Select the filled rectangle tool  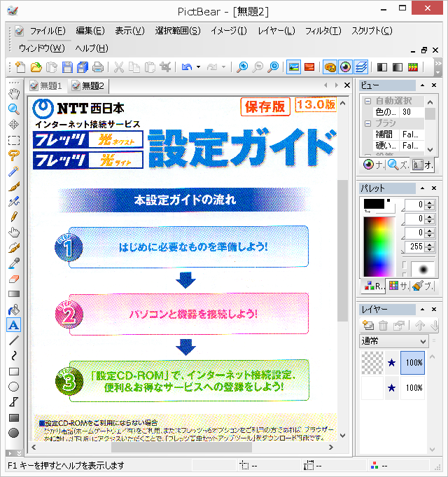pyautogui.click(x=14, y=418)
